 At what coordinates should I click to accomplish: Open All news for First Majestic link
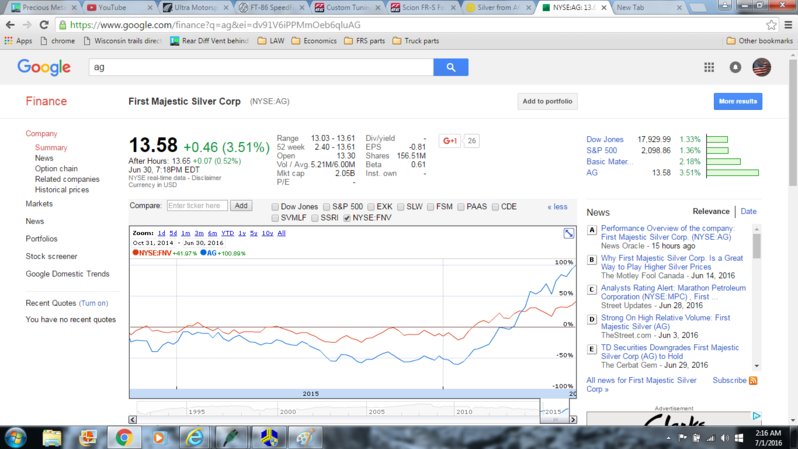tap(641, 384)
